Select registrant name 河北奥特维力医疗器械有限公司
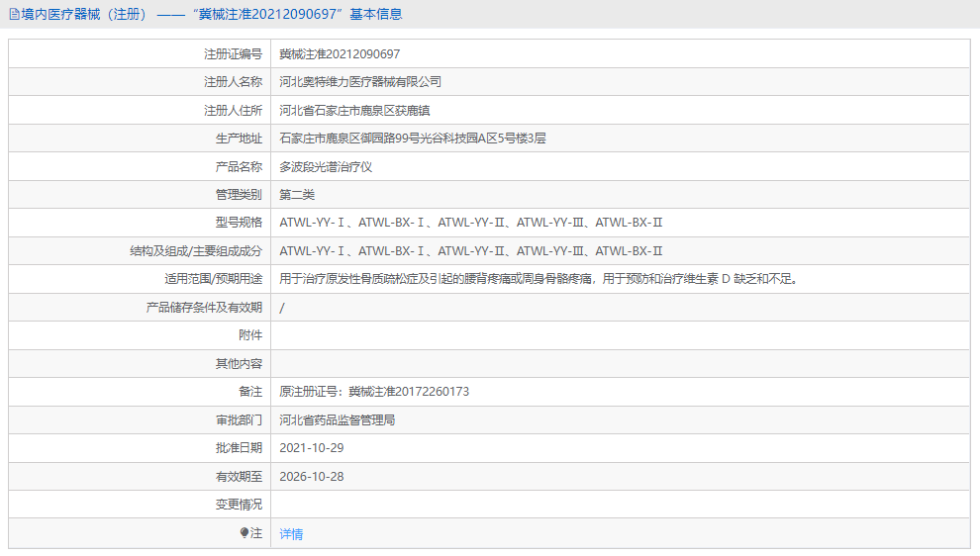980x556 pixels. click(360, 82)
